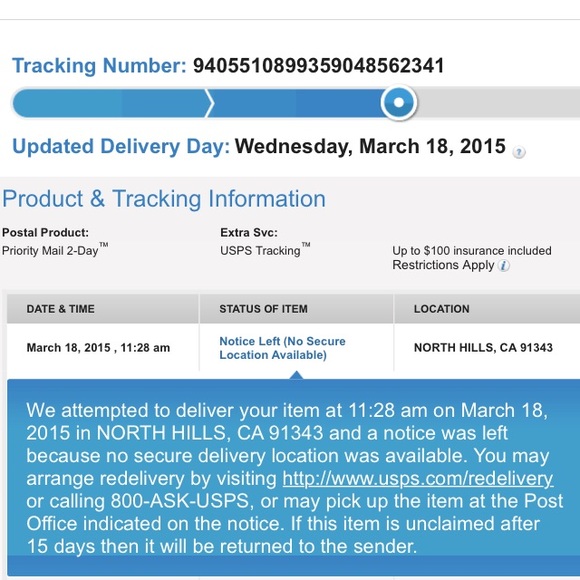
Task: Collapse the status detail pointer triangle
Action: [x=297, y=375]
